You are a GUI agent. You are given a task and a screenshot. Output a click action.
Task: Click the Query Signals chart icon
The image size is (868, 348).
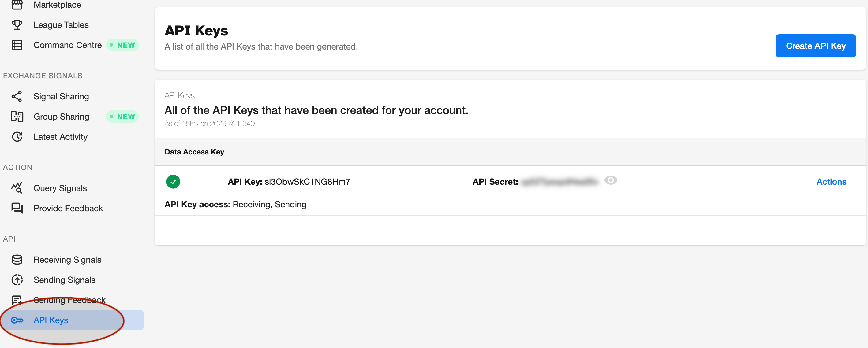17,188
